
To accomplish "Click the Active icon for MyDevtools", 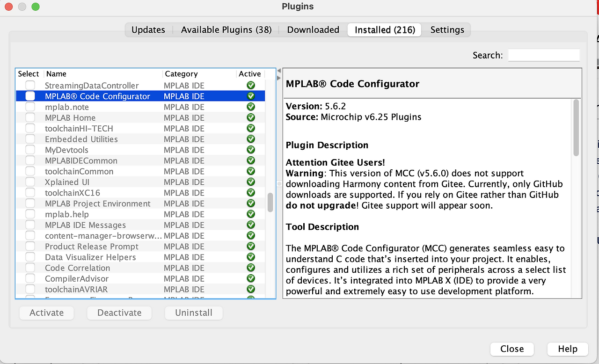I will [251, 150].
